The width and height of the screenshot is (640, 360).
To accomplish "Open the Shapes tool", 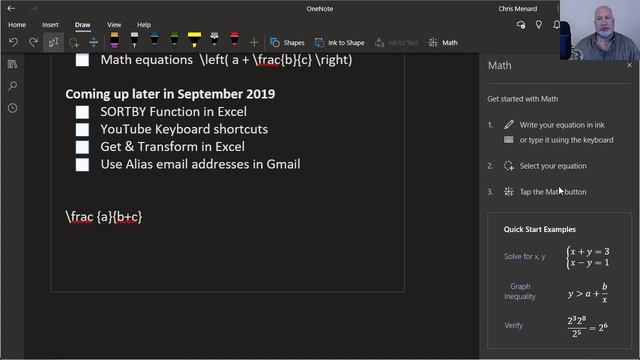I will click(x=287, y=42).
